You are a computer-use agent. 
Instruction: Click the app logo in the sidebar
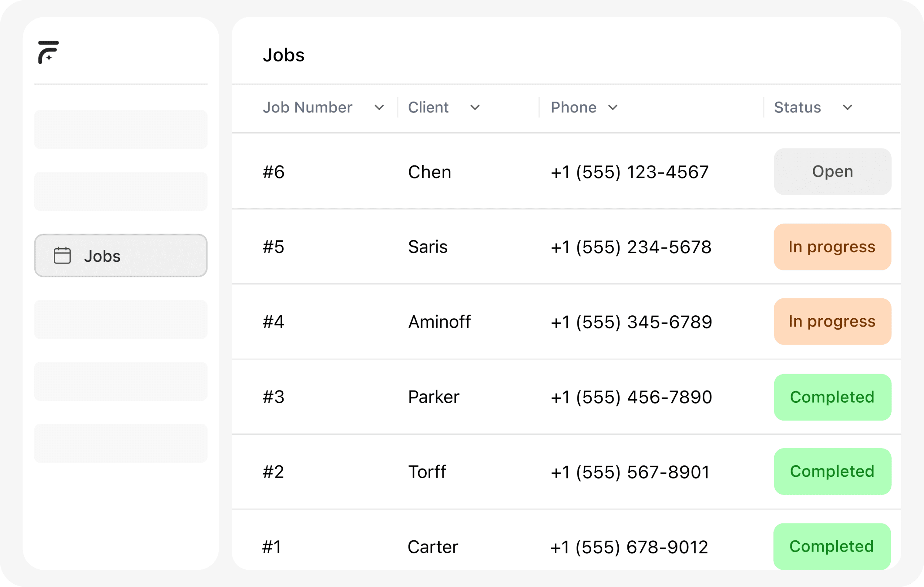point(48,52)
